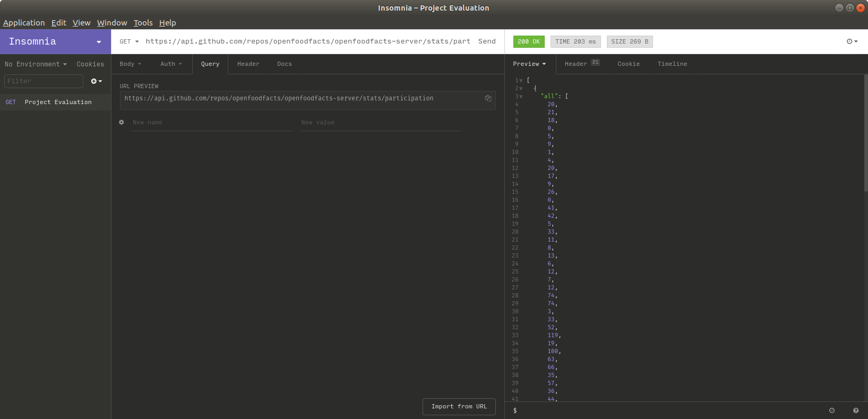This screenshot has height=419, width=868.
Task: Open the filter history clock icon
Action: 832,411
